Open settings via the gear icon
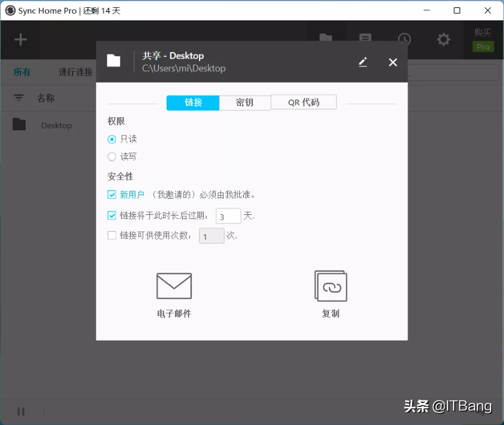The width and height of the screenshot is (504, 425). [x=443, y=40]
